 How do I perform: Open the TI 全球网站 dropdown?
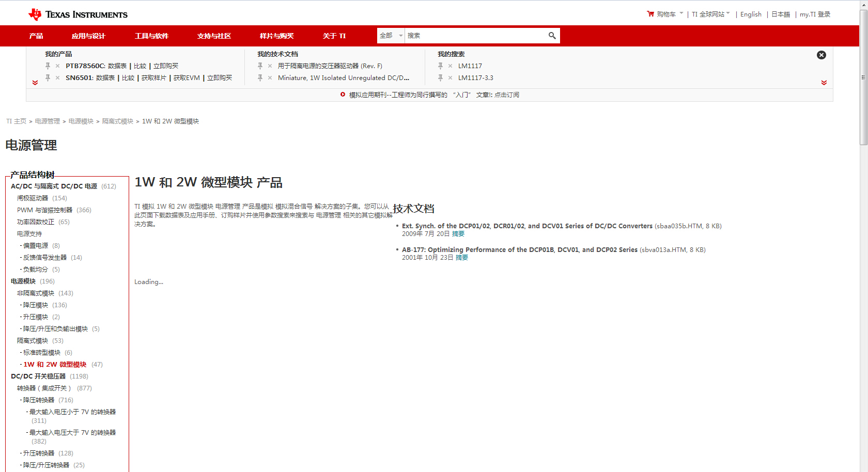click(x=711, y=14)
